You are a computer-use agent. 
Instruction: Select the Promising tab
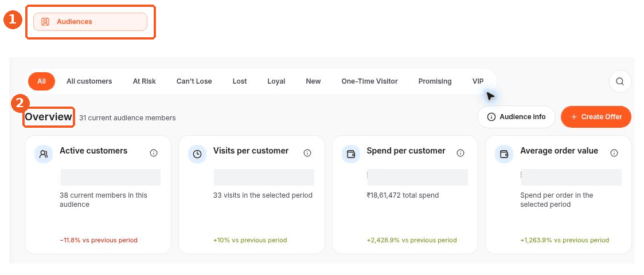[435, 81]
